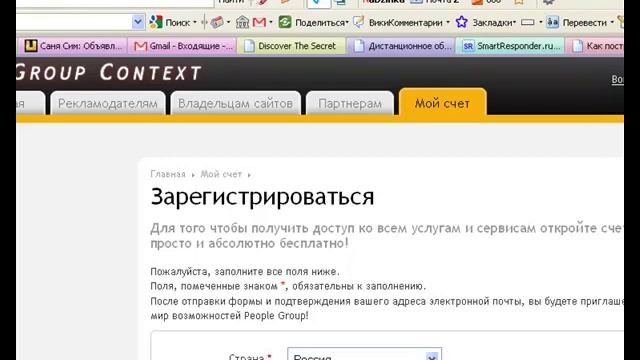Click the Пожалуйста, заполните все поля ниже text
This screenshot has width=640, height=360.
tap(245, 271)
